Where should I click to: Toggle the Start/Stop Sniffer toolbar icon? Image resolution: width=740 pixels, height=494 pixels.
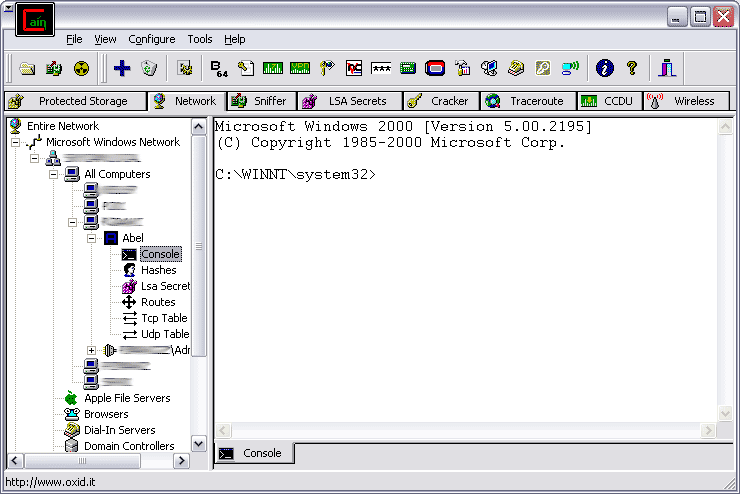pos(54,68)
